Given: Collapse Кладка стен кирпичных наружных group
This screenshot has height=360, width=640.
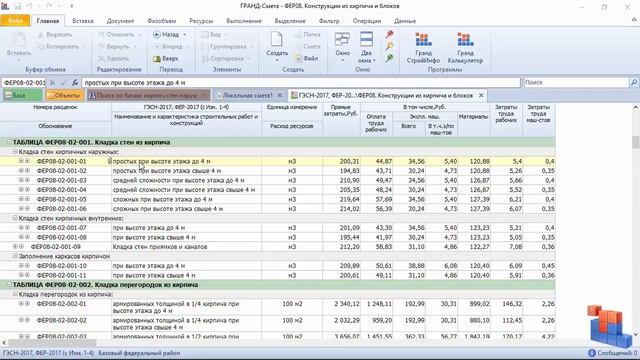Looking at the screenshot, I should (x=15, y=151).
